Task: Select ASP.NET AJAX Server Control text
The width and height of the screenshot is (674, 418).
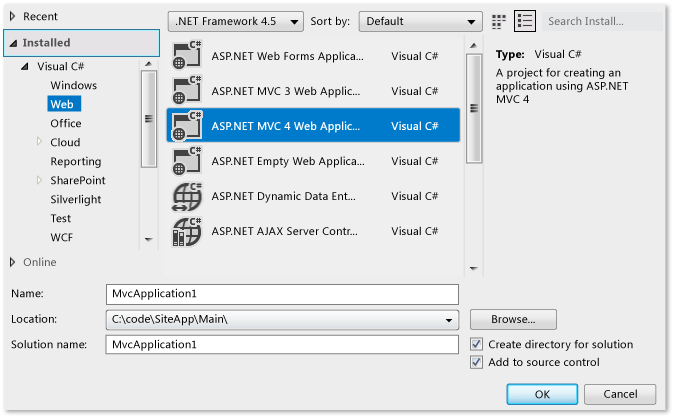Action: (x=284, y=231)
